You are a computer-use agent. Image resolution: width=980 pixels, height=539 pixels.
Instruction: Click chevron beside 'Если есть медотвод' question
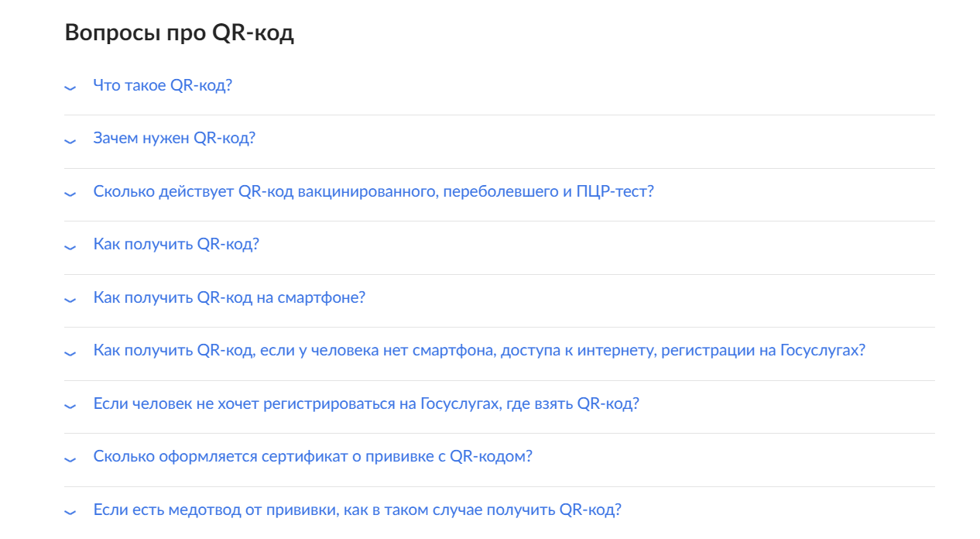click(x=70, y=512)
